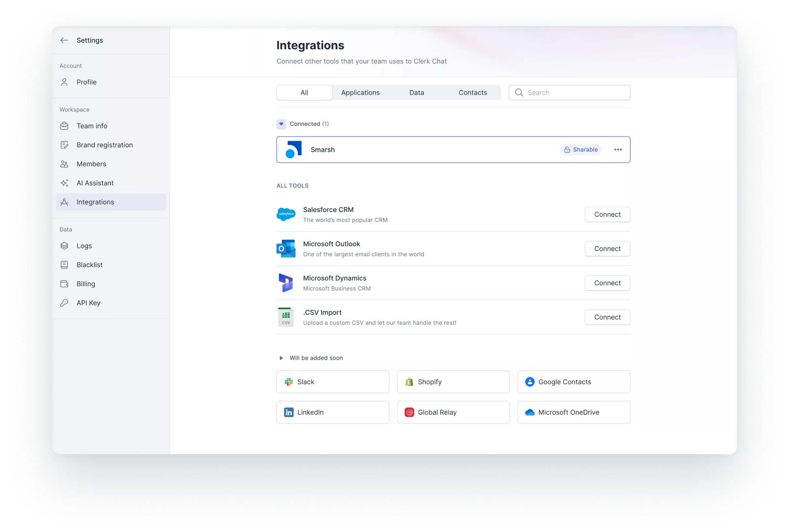Open Team info settings
The image size is (789, 532).
point(111,126)
